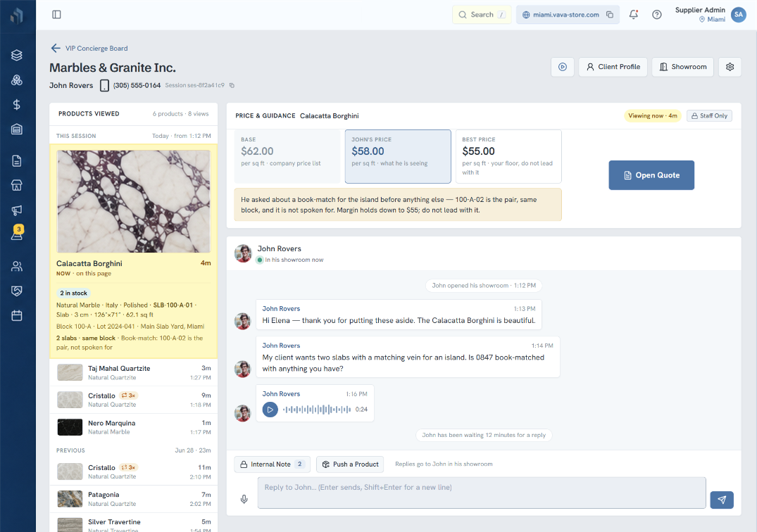Toggle the sidebar panel icon
This screenshot has width=757, height=532.
(56, 15)
